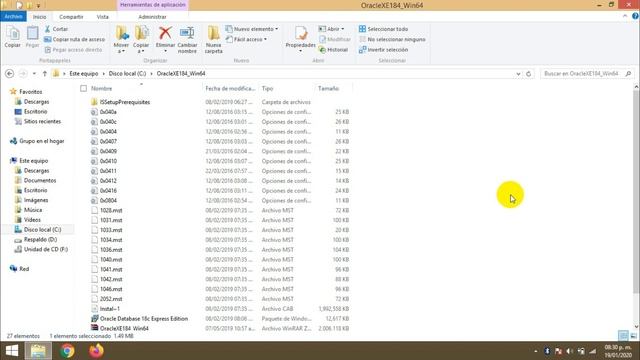Click Bluetooth tray icon
Image resolution: width=640 pixels, height=360 pixels.
(x=547, y=351)
